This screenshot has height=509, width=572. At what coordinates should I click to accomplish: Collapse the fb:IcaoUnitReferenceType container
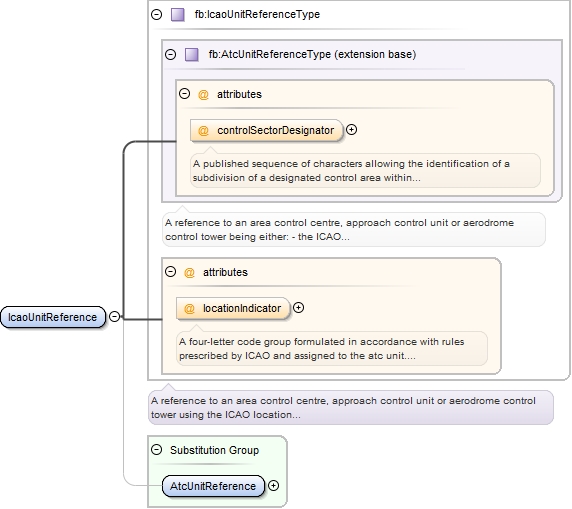[156, 15]
